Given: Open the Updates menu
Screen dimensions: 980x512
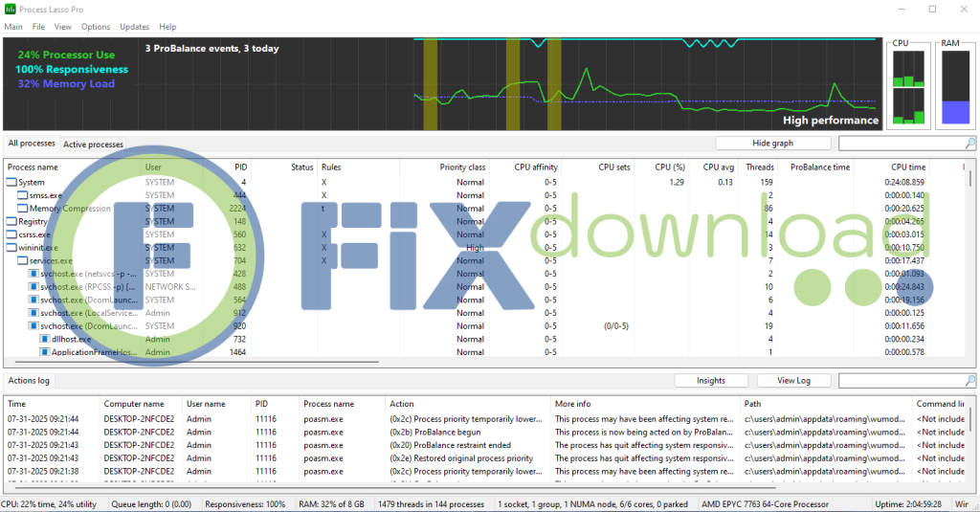Looking at the screenshot, I should tap(134, 27).
